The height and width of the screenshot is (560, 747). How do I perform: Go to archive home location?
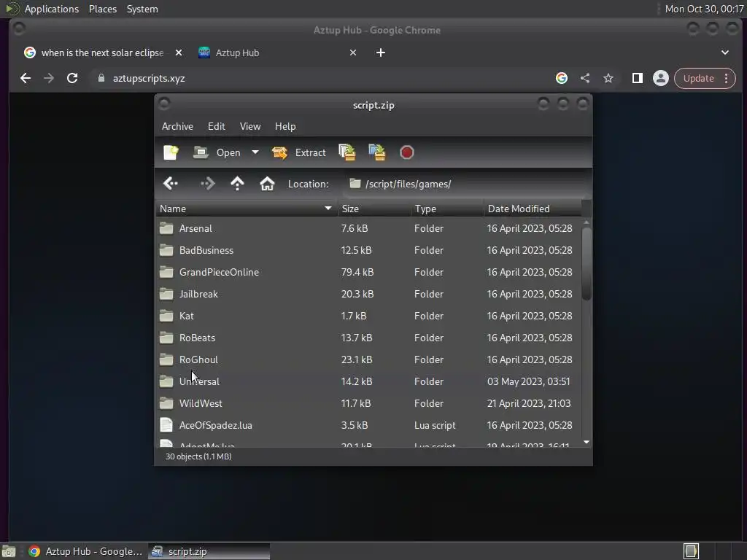point(267,184)
